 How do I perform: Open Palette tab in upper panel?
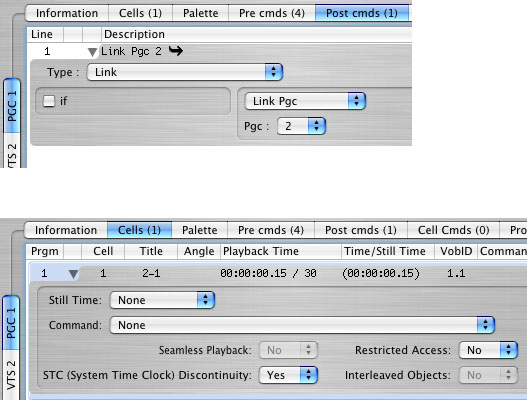tap(200, 13)
